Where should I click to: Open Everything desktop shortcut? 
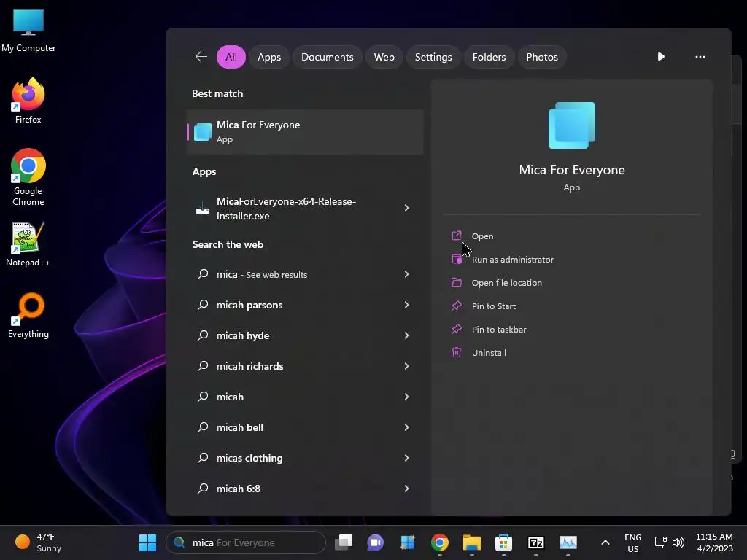coord(28,315)
